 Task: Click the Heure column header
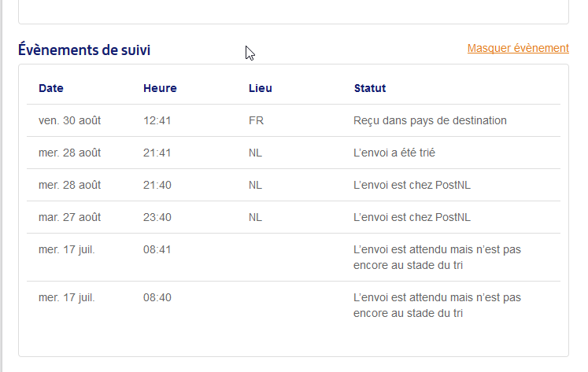point(160,88)
